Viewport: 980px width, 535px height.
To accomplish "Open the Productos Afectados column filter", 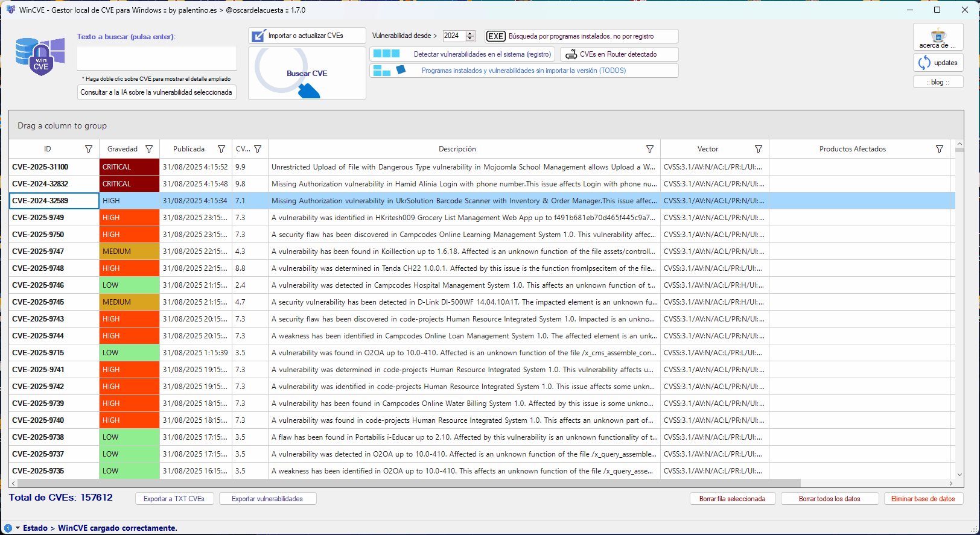I will [940, 149].
